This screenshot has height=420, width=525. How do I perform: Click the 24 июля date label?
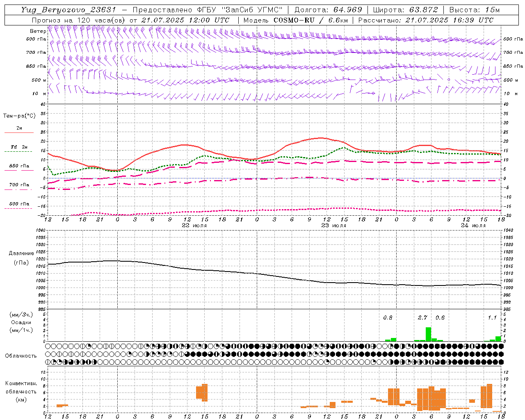coord(473,226)
